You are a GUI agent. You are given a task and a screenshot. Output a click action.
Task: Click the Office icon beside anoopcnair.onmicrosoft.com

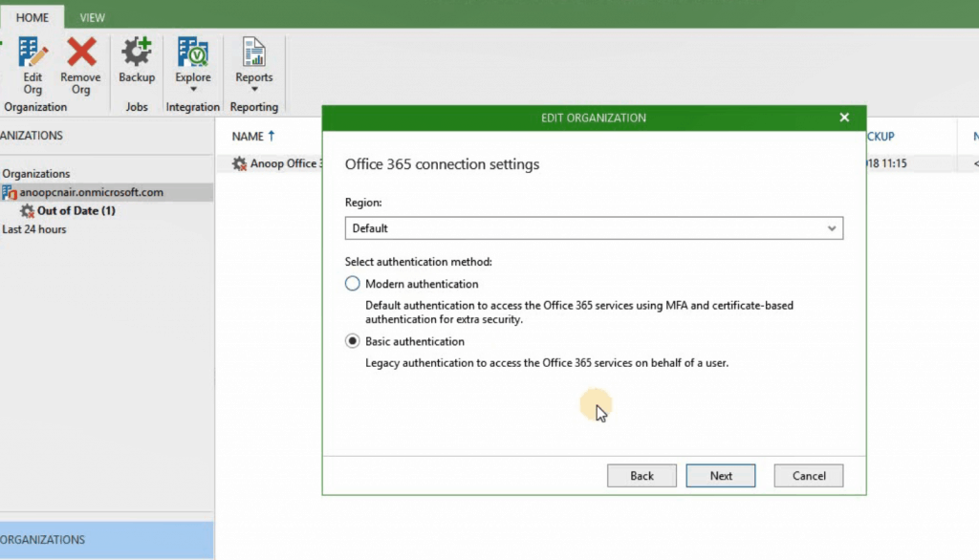pyautogui.click(x=9, y=192)
